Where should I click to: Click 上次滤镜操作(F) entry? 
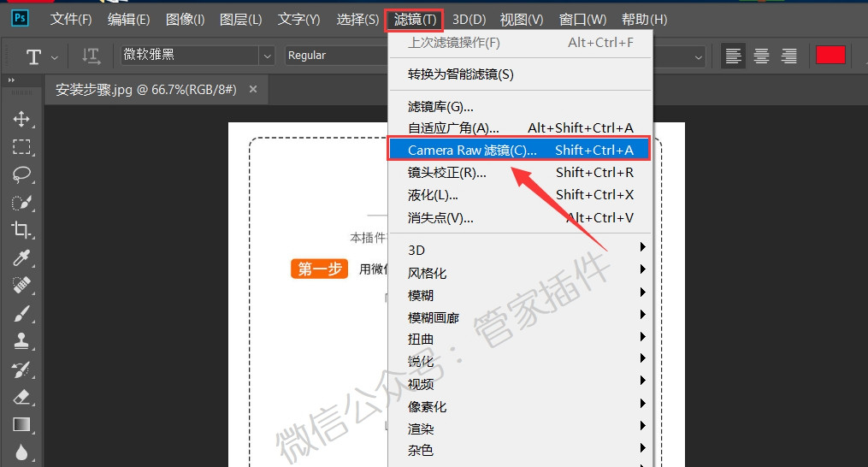coord(521,43)
